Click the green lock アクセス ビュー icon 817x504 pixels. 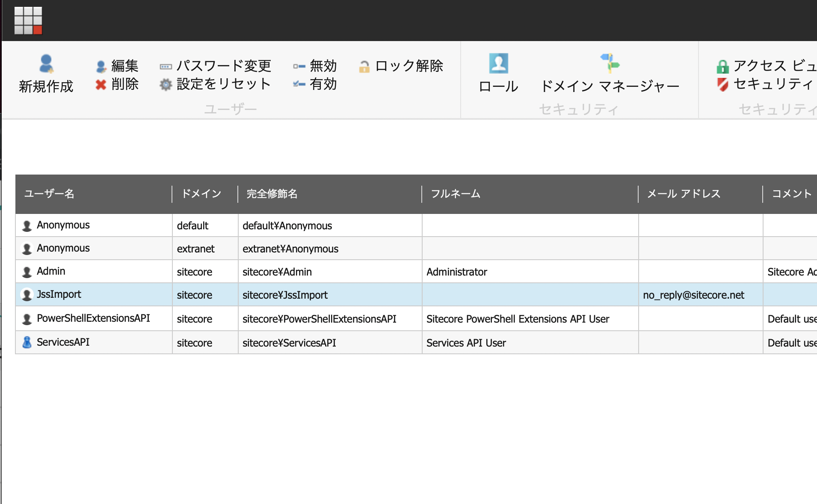(x=723, y=66)
